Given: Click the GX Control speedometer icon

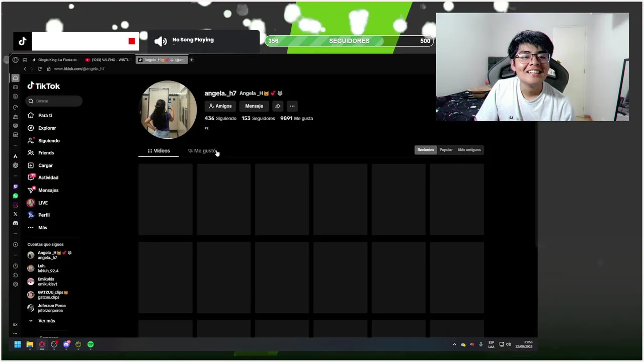Looking at the screenshot, I should pyautogui.click(x=15, y=107).
